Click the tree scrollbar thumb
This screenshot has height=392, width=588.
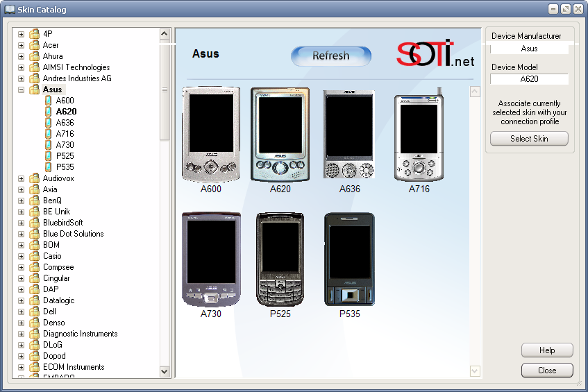pos(165,90)
